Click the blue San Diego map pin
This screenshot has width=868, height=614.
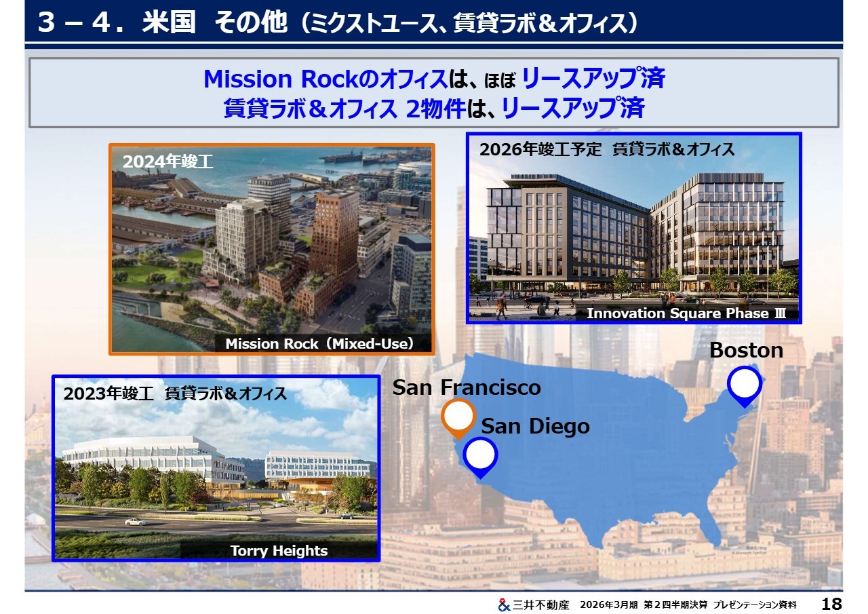[480, 456]
